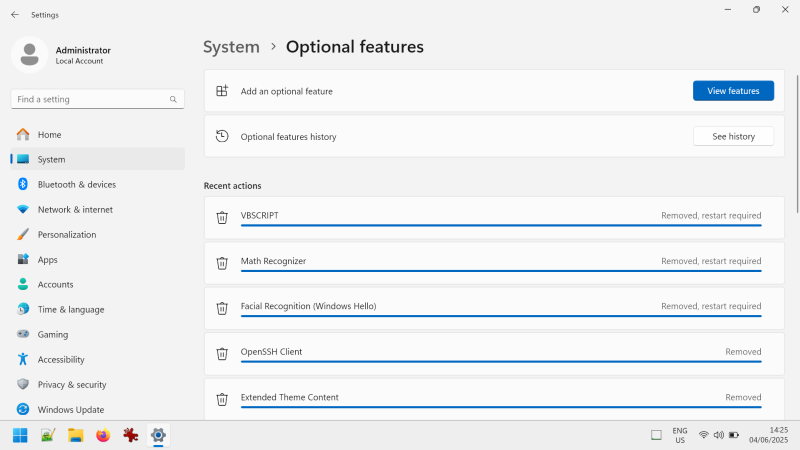Select Personalization in the sidebar
800x450 pixels.
point(67,235)
